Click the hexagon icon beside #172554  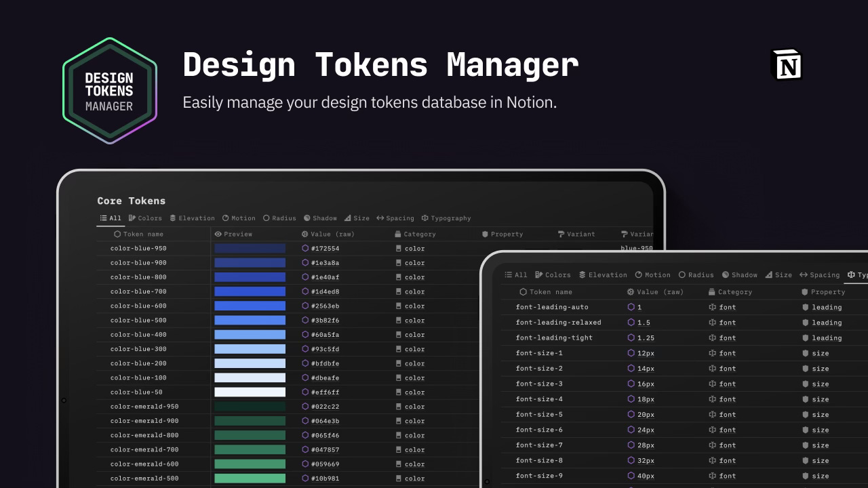pos(305,248)
